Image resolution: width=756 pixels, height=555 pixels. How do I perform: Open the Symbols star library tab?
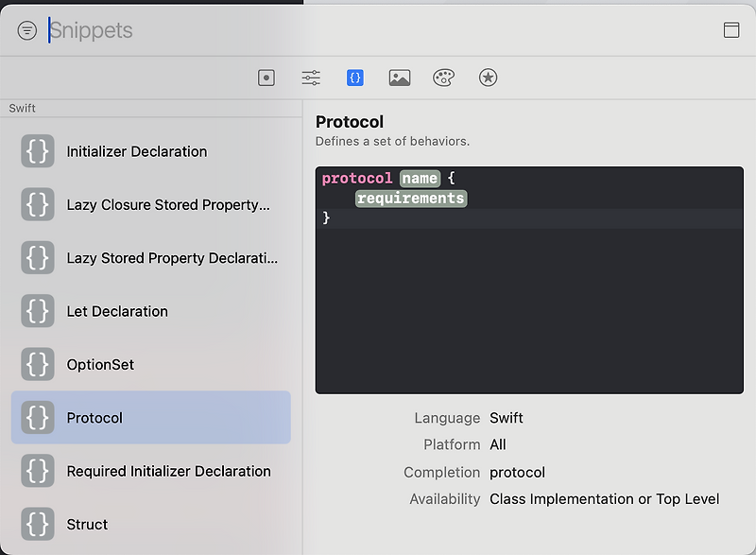pyautogui.click(x=488, y=78)
